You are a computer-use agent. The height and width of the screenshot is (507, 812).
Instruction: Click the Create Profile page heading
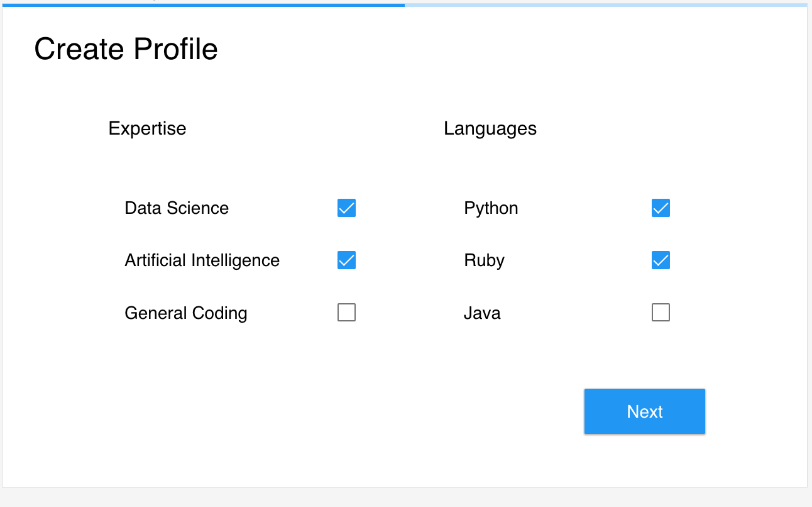pos(126,49)
